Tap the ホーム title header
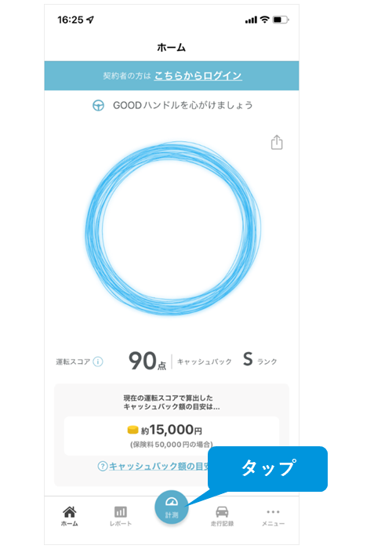392x549 pixels. pyautogui.click(x=171, y=47)
